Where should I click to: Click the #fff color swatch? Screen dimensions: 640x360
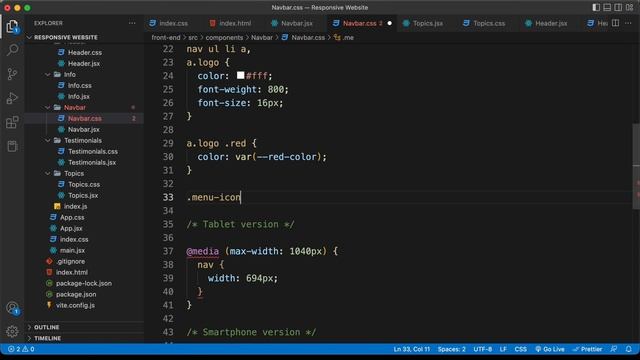240,76
